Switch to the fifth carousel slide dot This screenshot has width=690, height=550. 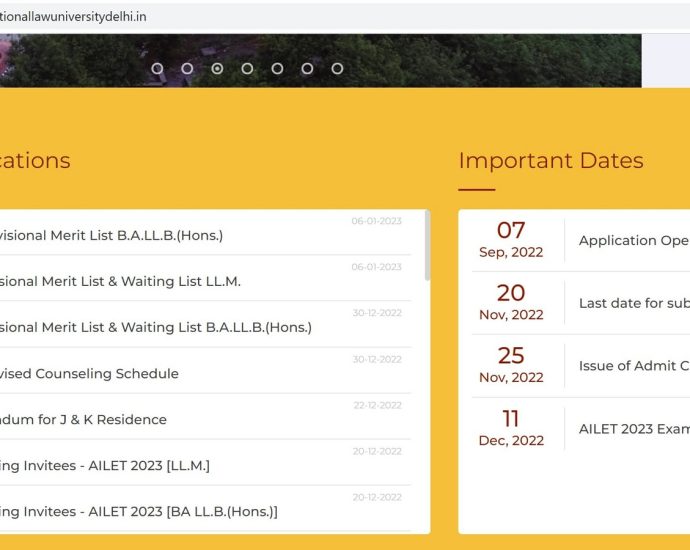click(277, 69)
